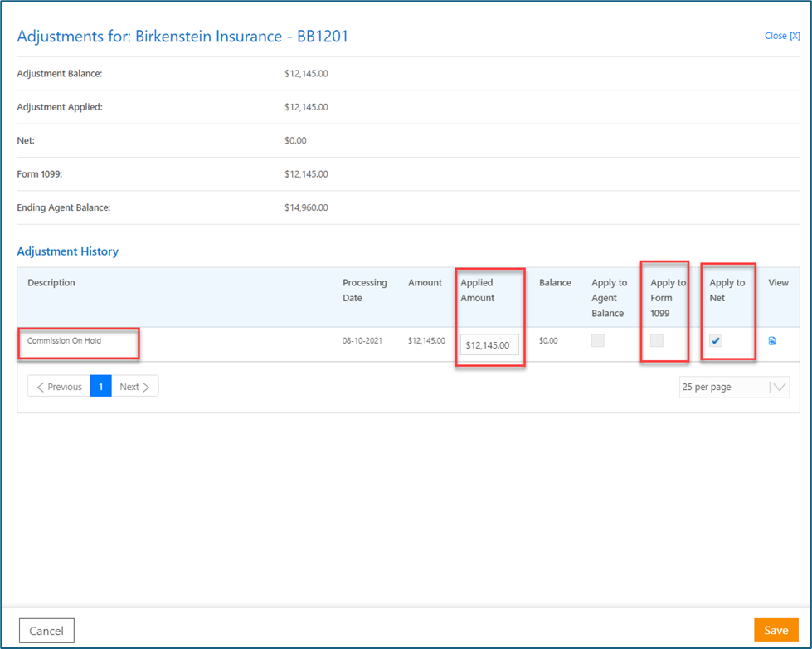This screenshot has width=812, height=649.
Task: Select the Commission On Hold description cell
Action: point(65,341)
